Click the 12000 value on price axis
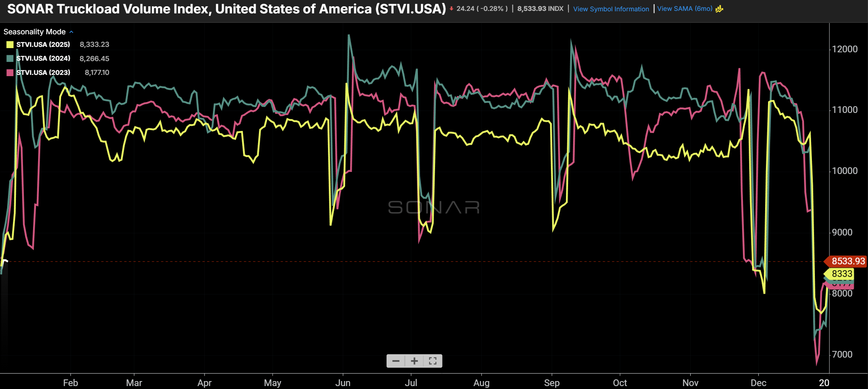This screenshot has width=868, height=389. click(x=845, y=49)
